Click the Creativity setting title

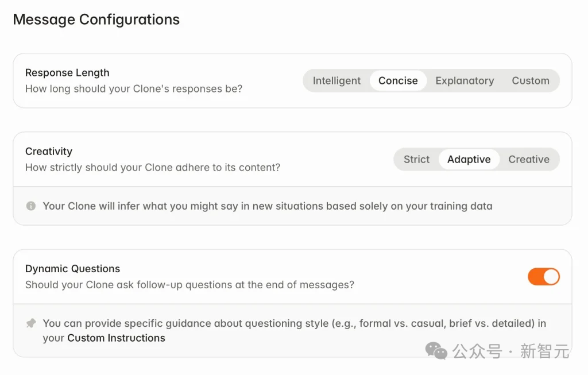point(49,151)
